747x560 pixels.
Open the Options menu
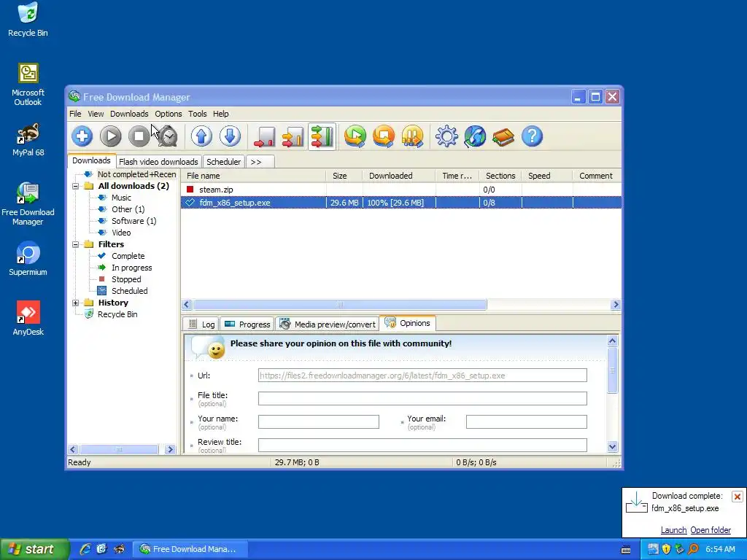coord(169,114)
